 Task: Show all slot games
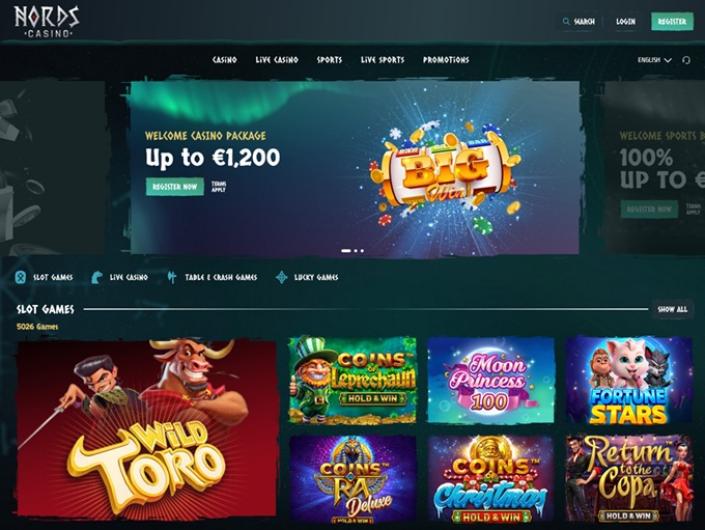672,309
